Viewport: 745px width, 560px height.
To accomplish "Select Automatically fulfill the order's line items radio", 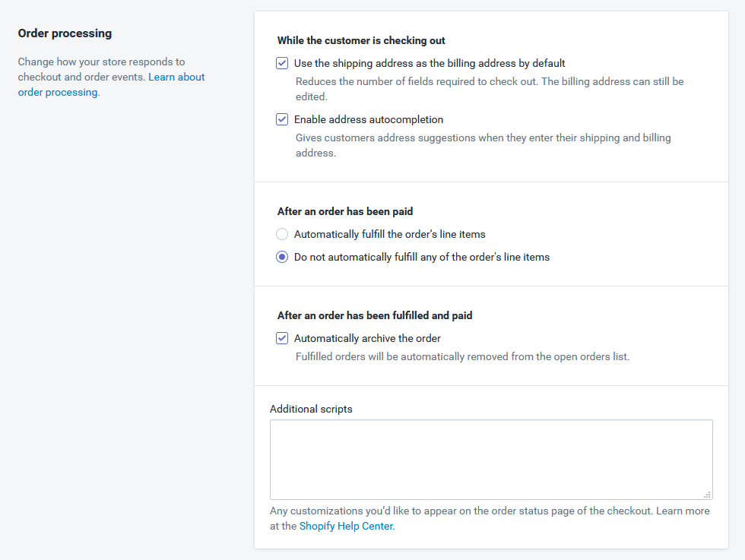I will [282, 234].
